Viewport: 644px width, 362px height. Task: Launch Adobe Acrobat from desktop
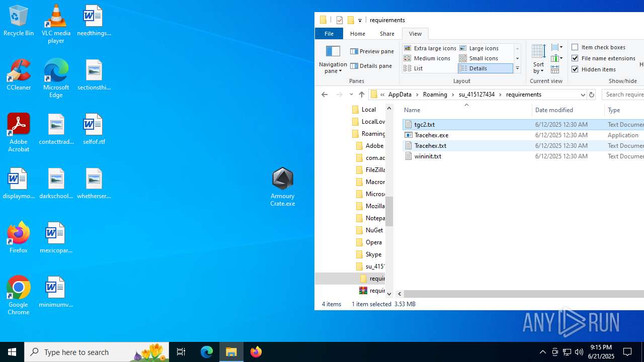19,133
